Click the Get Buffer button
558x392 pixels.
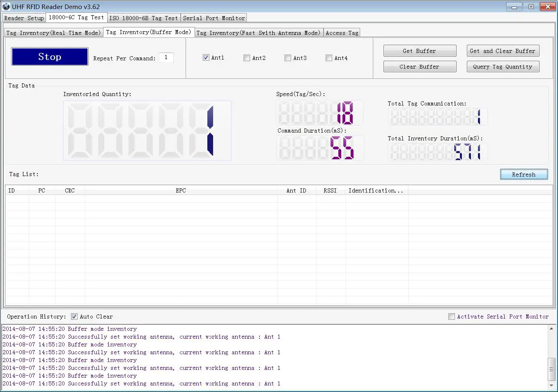(x=420, y=50)
